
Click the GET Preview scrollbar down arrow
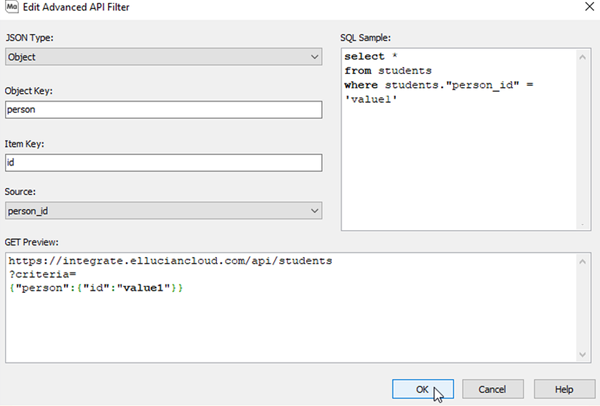point(582,354)
